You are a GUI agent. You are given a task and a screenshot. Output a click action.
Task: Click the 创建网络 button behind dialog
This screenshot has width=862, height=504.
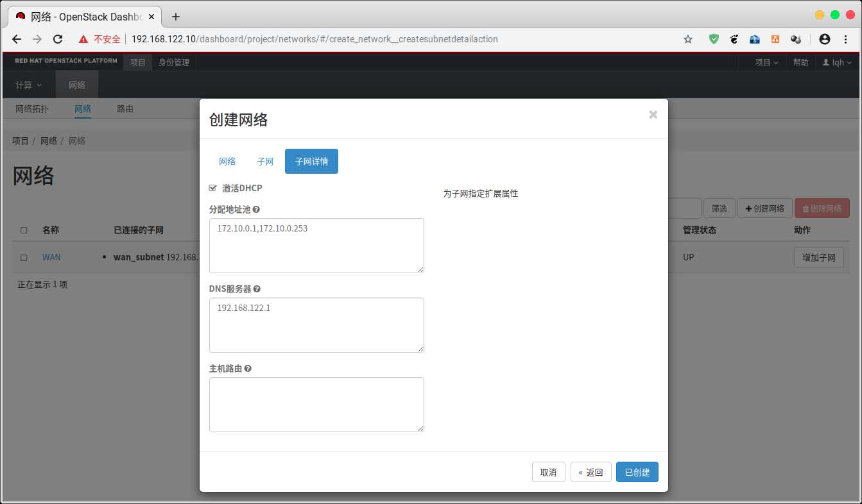click(x=764, y=208)
